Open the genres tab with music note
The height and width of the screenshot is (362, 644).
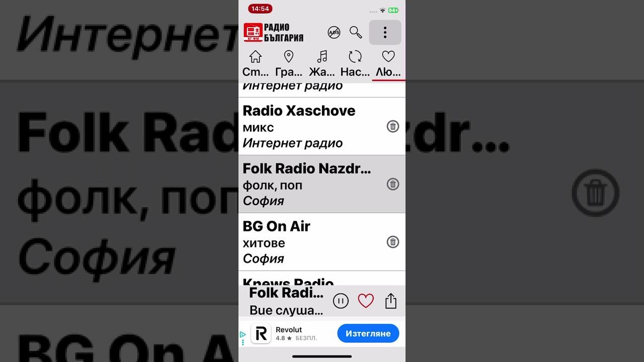click(322, 64)
